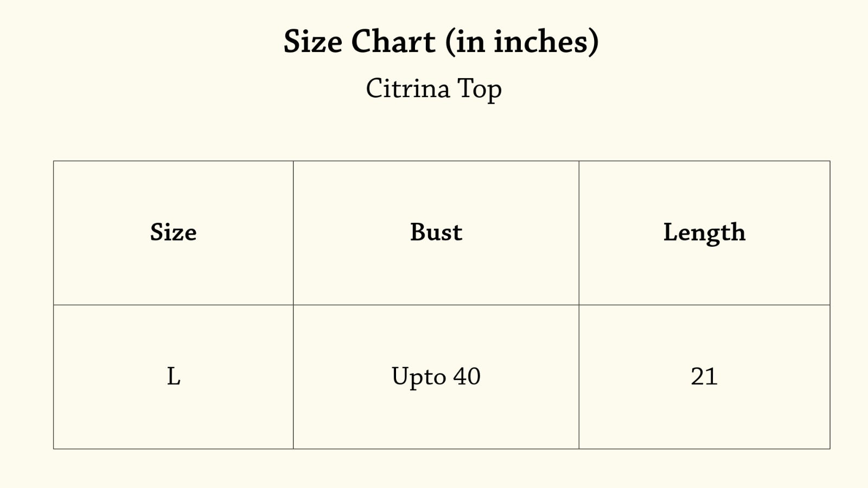The width and height of the screenshot is (868, 488).
Task: Click the word "(in" in the heading
Action: [465, 42]
